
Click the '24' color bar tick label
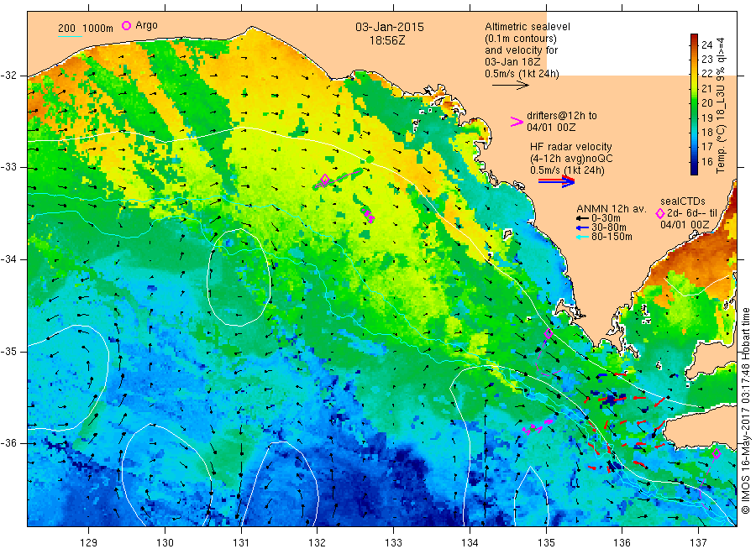point(706,44)
